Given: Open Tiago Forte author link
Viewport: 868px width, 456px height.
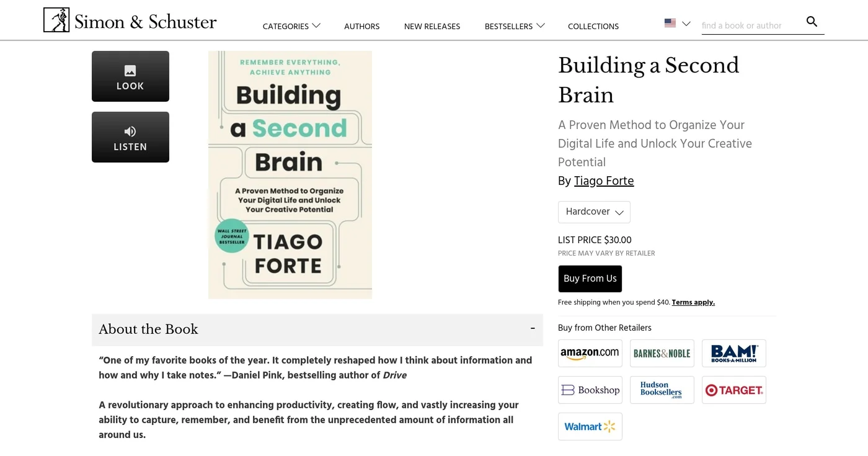Looking at the screenshot, I should [604, 181].
